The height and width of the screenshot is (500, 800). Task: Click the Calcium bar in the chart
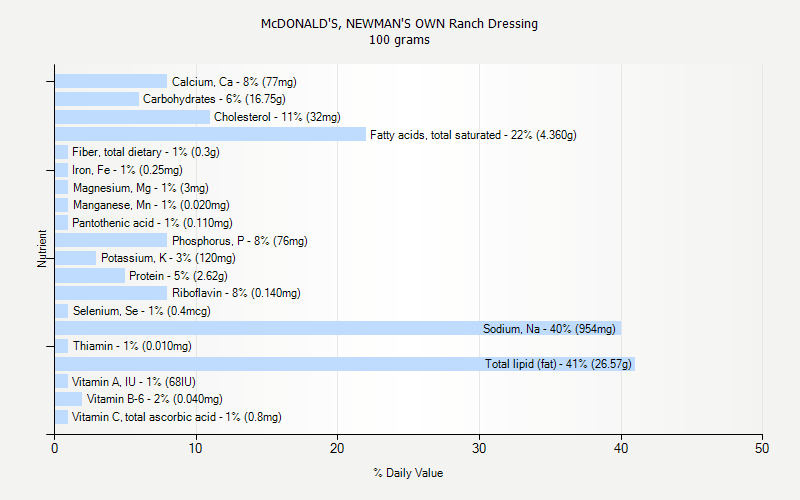pyautogui.click(x=111, y=82)
